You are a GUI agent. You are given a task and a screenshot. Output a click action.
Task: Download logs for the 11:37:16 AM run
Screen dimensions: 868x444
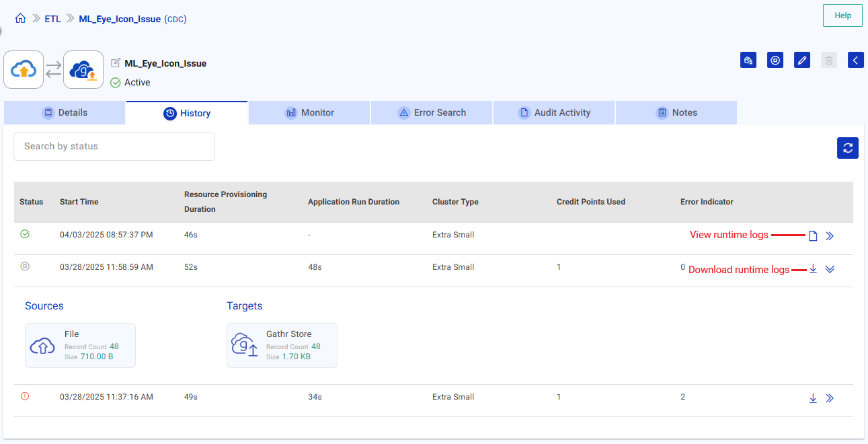(813, 398)
